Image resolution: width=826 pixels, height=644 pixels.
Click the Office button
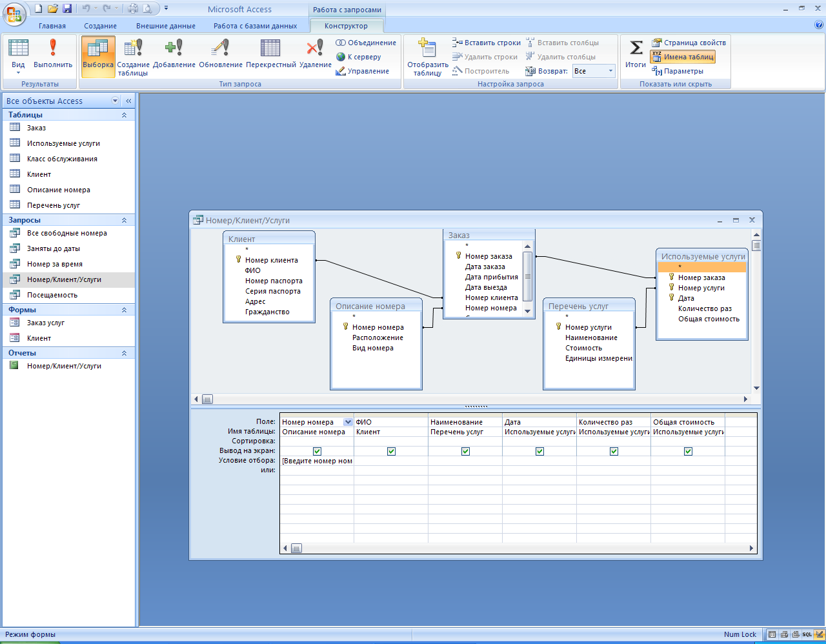click(14, 14)
